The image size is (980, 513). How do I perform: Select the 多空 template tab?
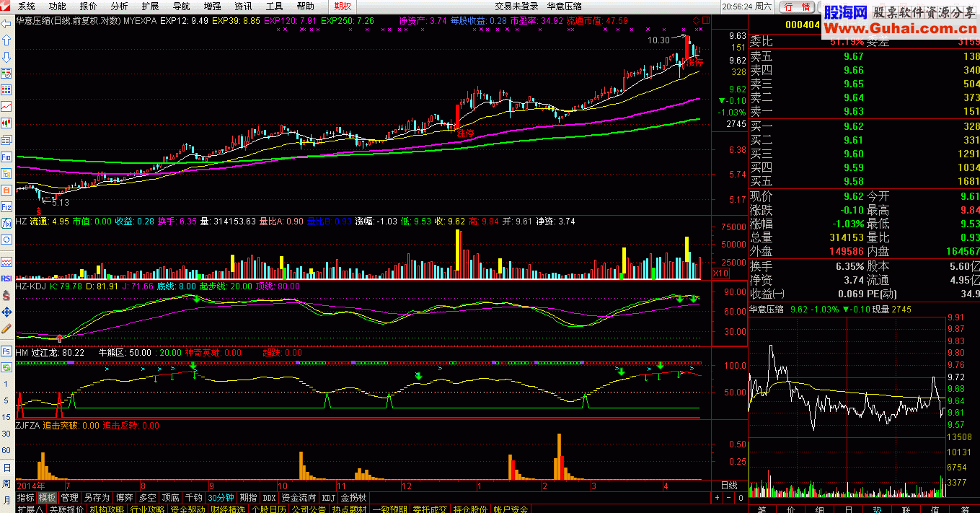tap(147, 498)
